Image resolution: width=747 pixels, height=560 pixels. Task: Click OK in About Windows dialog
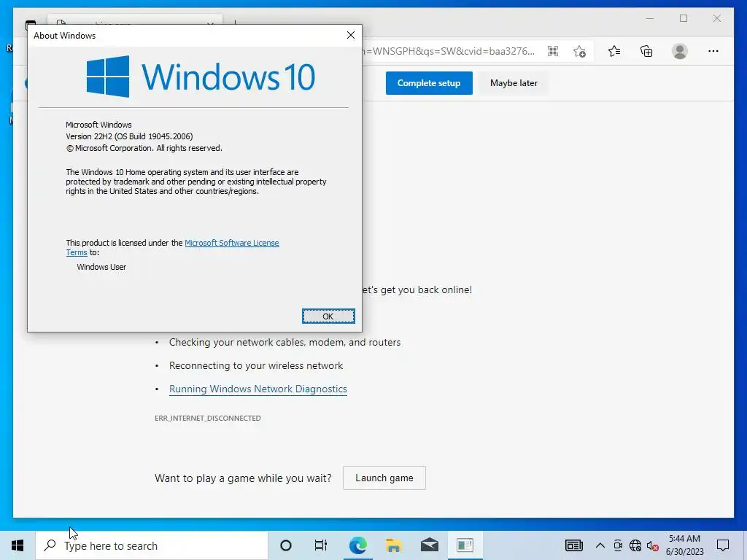point(328,316)
